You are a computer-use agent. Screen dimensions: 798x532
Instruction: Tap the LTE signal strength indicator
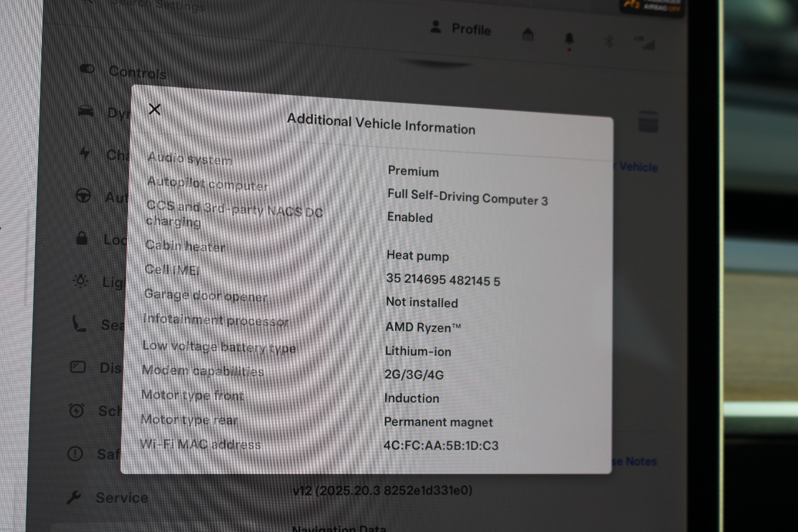click(645, 43)
